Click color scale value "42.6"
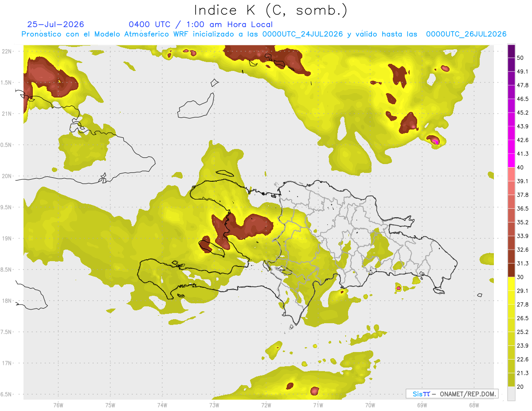Image resolution: width=532 pixels, height=411 pixels. (x=523, y=140)
